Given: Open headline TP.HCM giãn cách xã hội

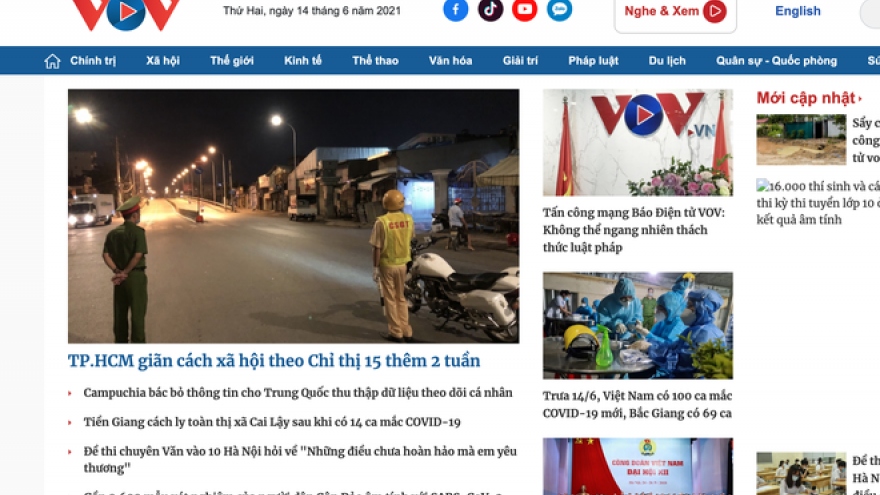Looking at the screenshot, I should pyautogui.click(x=274, y=361).
